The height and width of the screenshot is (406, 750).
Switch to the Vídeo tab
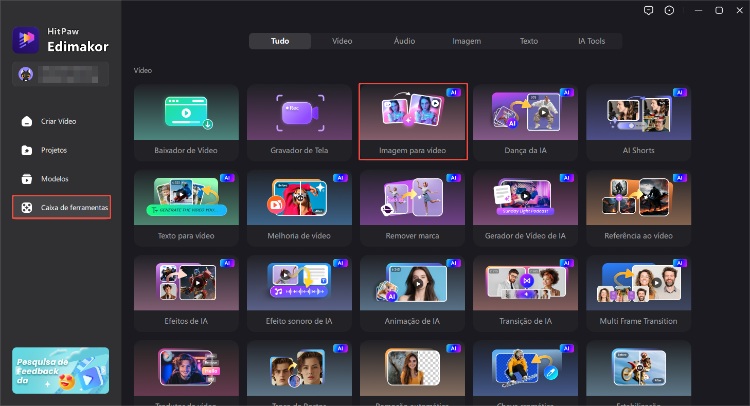click(342, 41)
